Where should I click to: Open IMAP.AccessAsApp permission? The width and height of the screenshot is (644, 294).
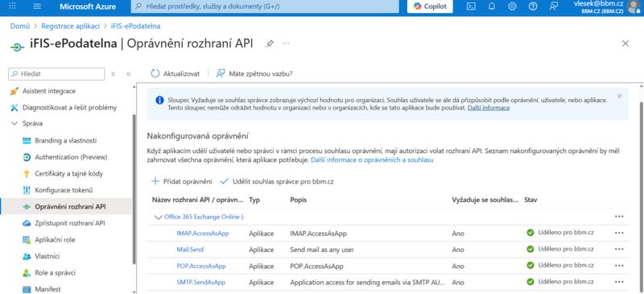pyautogui.click(x=203, y=233)
